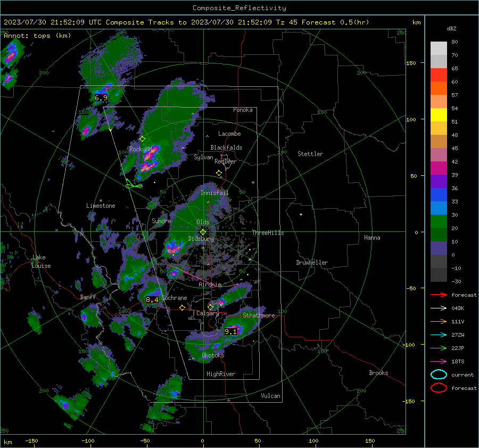
Task: Click the Ponoka city label
Action: pos(243,110)
